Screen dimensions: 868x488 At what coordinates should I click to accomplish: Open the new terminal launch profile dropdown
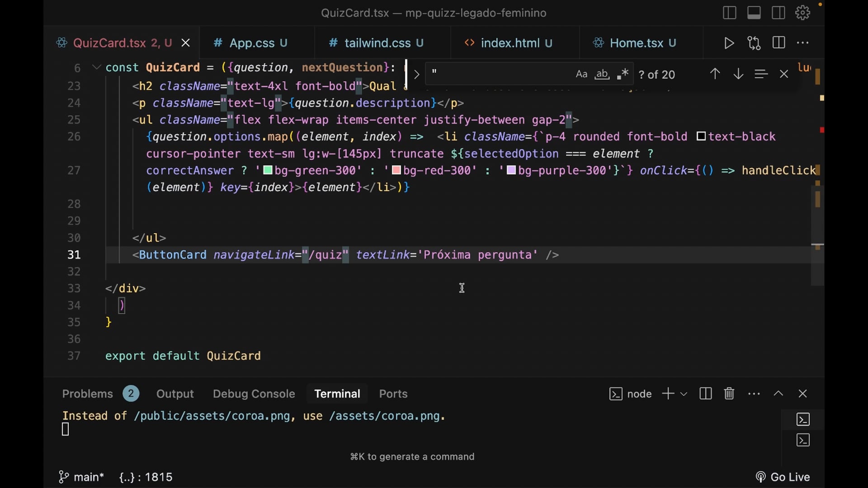pyautogui.click(x=684, y=394)
